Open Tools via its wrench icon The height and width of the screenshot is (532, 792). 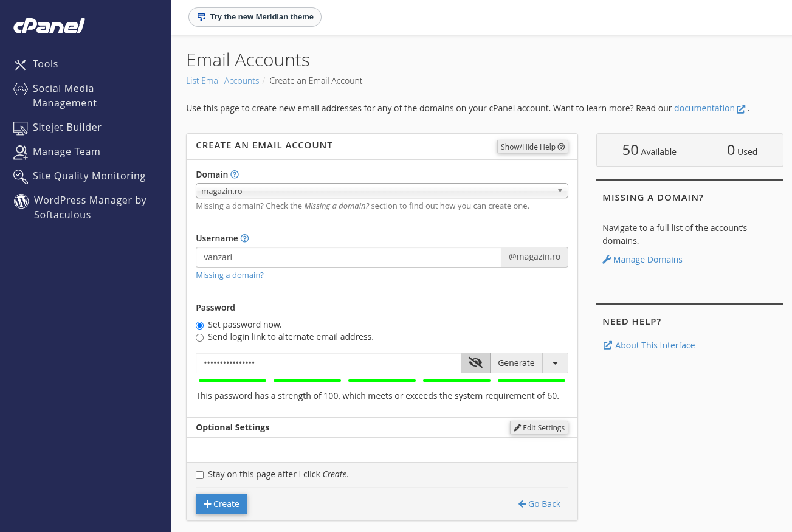coord(21,64)
